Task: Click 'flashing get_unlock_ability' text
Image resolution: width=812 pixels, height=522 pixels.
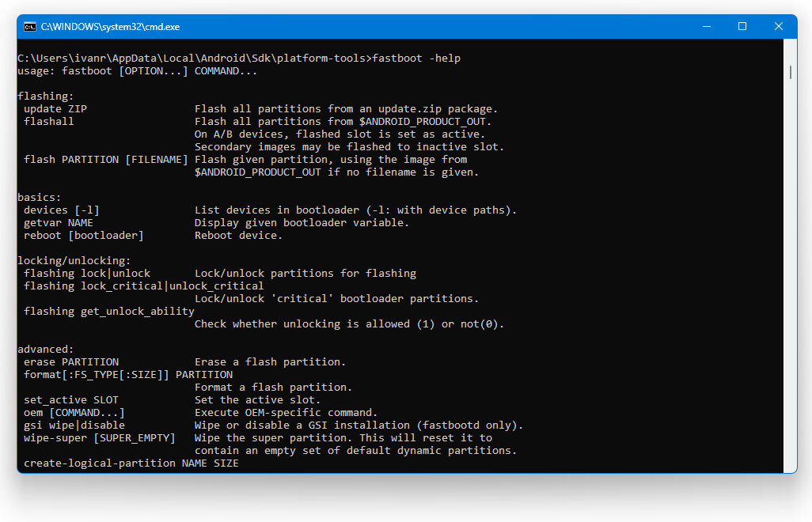Action: point(109,312)
